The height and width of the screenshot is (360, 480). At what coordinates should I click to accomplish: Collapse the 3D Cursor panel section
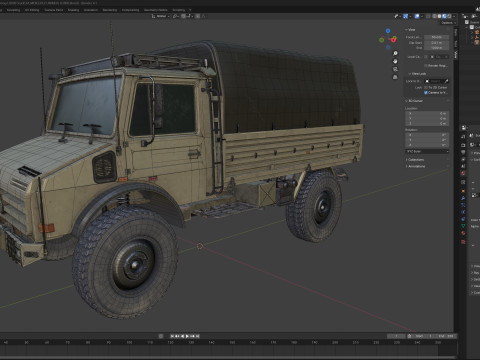point(414,101)
